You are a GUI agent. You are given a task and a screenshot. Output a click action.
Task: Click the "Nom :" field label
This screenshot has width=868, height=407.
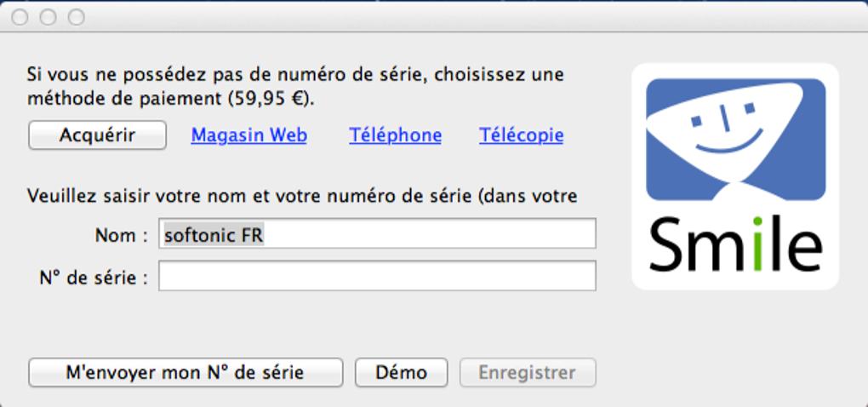point(122,236)
